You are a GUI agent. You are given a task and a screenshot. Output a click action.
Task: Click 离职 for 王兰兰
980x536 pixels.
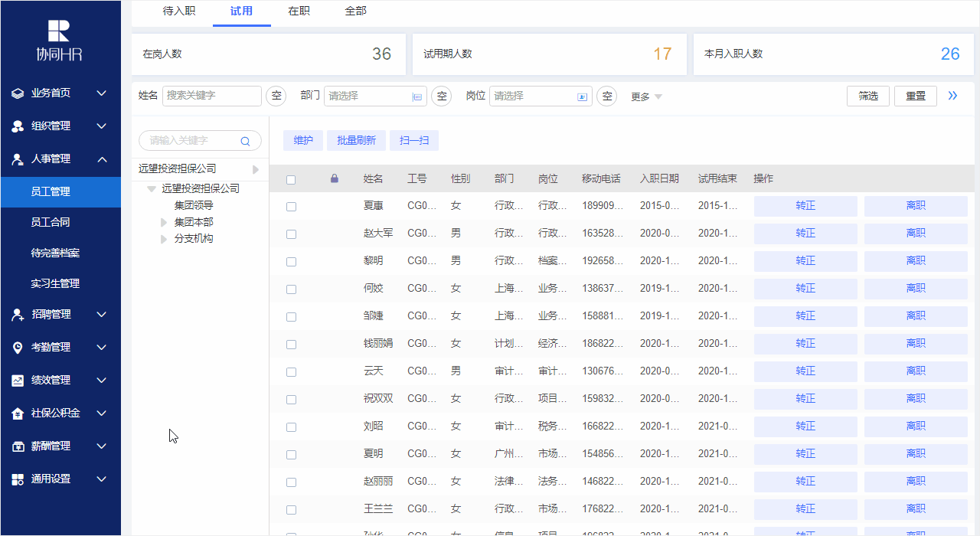point(916,509)
